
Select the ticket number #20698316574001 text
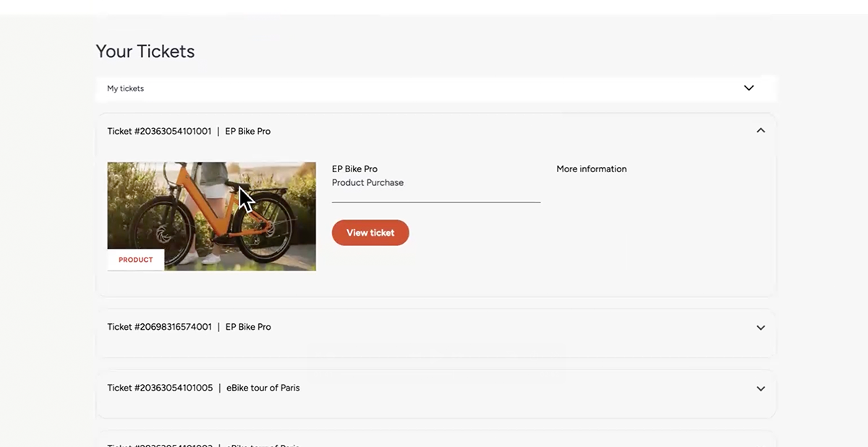pyautogui.click(x=159, y=327)
